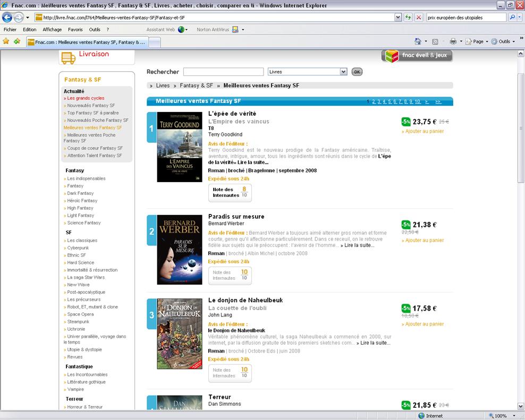Open the Favoris menu

pos(75,29)
